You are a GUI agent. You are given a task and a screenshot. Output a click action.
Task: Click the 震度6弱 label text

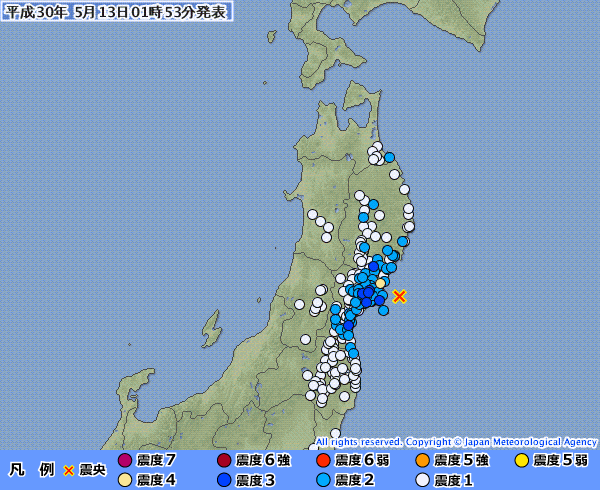click(362, 460)
